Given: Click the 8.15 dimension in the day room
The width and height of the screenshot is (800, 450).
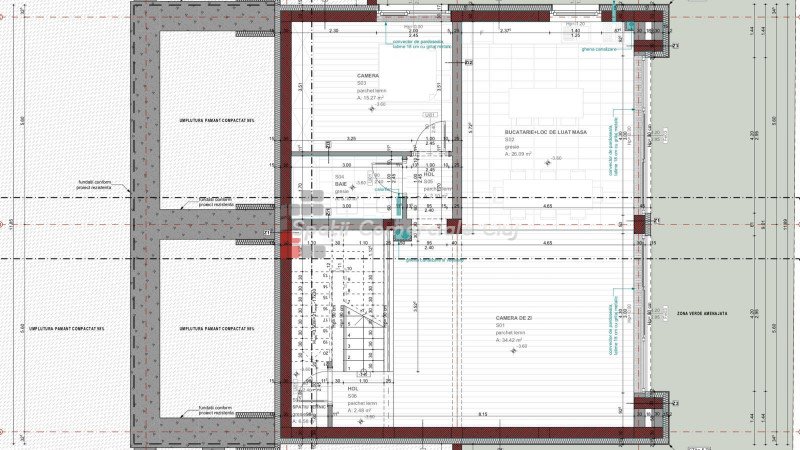Looking at the screenshot, I should pos(482,414).
